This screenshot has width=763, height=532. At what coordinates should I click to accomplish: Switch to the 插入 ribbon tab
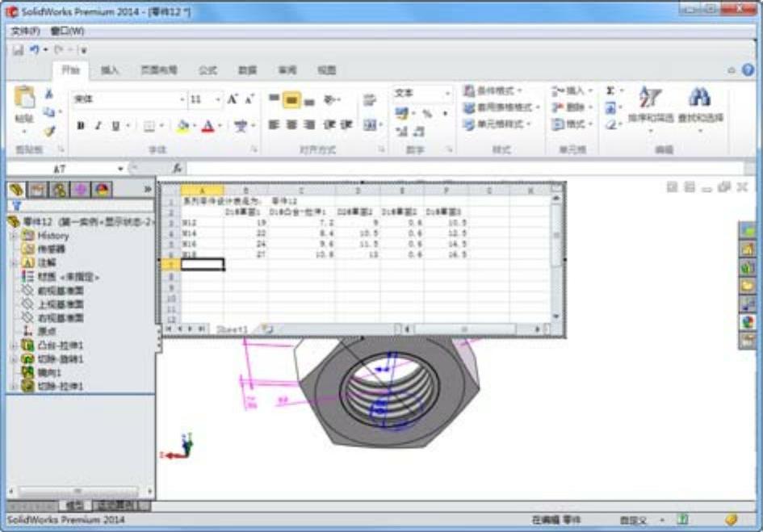point(110,70)
